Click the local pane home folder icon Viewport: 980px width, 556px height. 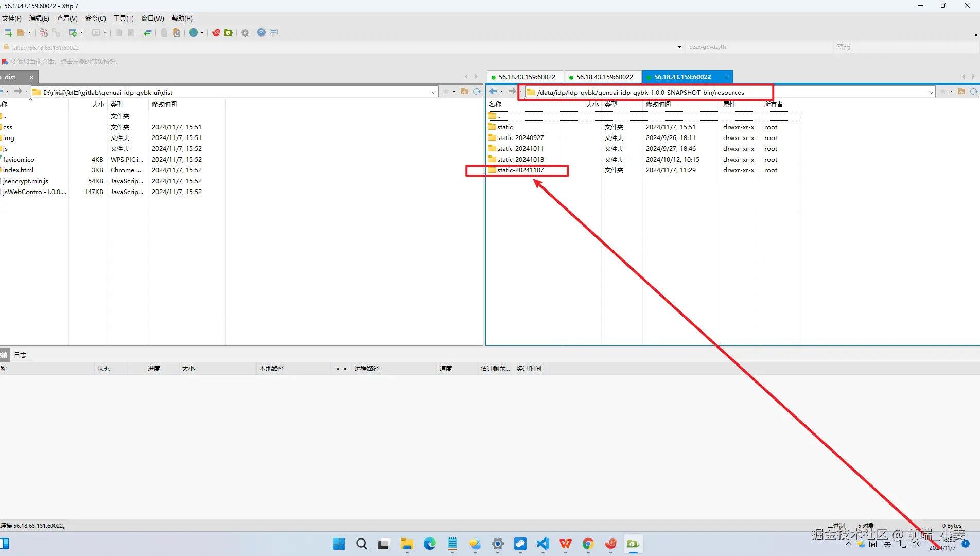point(464,92)
